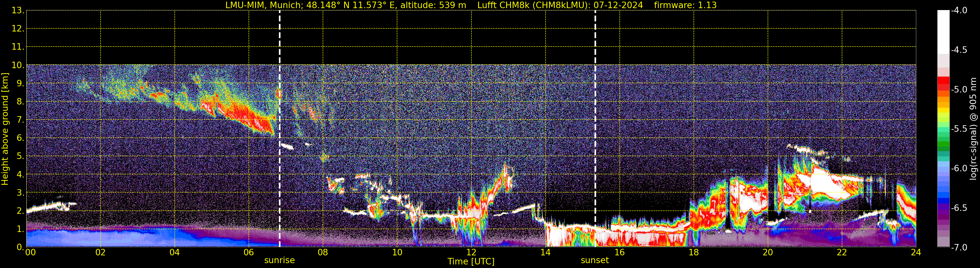Click the "firmware: 1.13" text

(685, 5)
